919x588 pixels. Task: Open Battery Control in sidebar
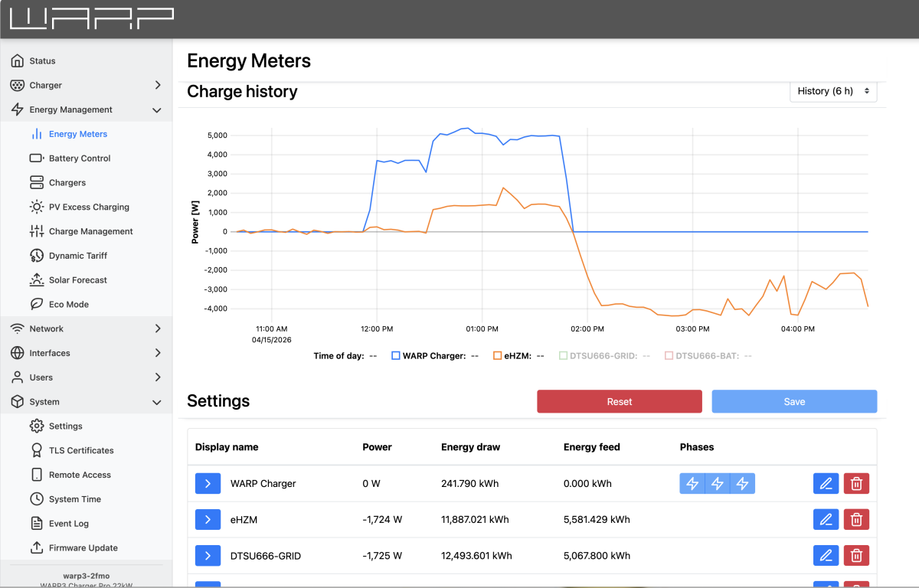[x=80, y=158]
